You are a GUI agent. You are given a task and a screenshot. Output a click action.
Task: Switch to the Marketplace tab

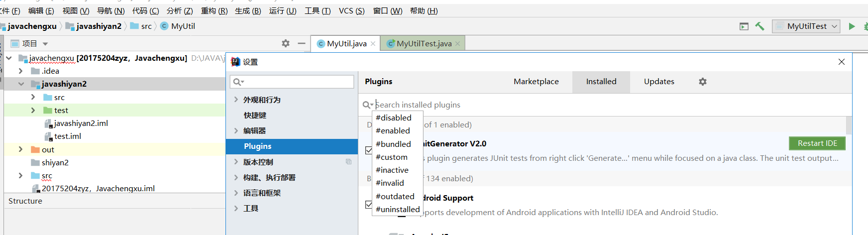tap(536, 82)
